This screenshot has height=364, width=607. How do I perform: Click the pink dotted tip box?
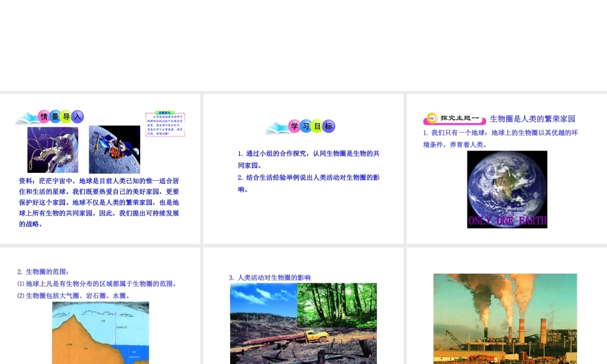click(x=165, y=124)
